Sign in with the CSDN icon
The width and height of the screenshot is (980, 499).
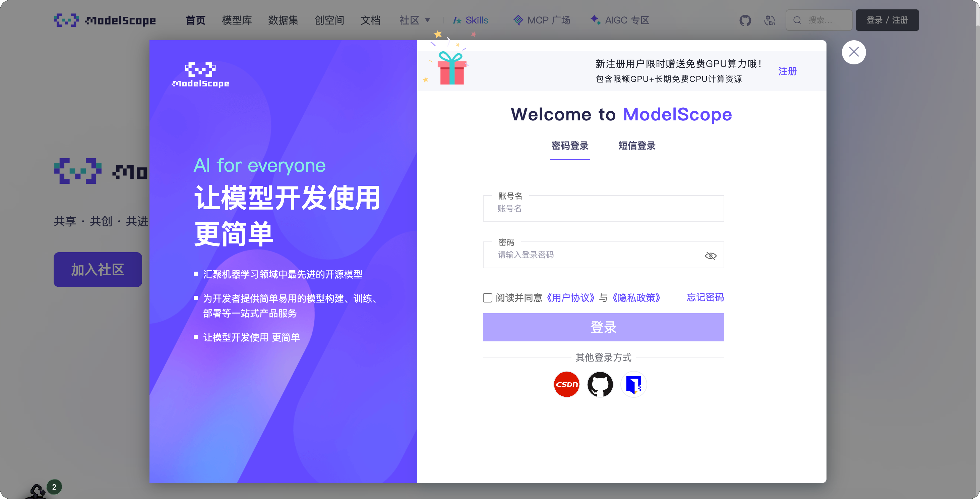[x=566, y=384]
